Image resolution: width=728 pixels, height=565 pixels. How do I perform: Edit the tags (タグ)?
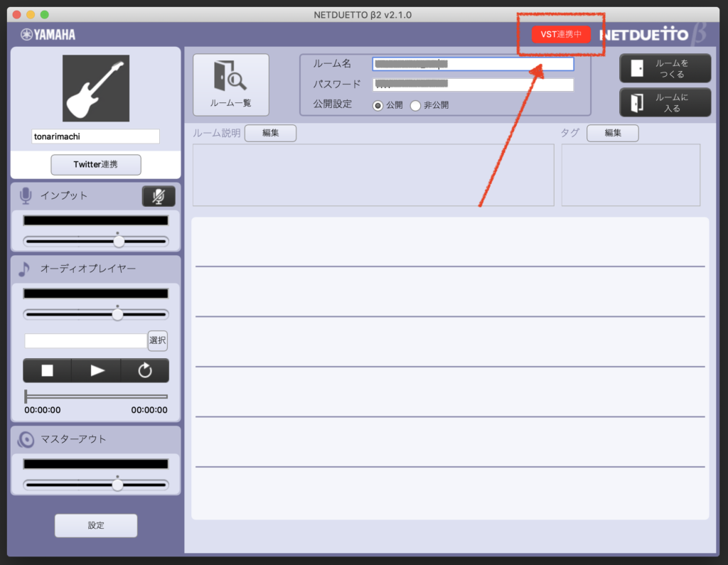pos(612,133)
